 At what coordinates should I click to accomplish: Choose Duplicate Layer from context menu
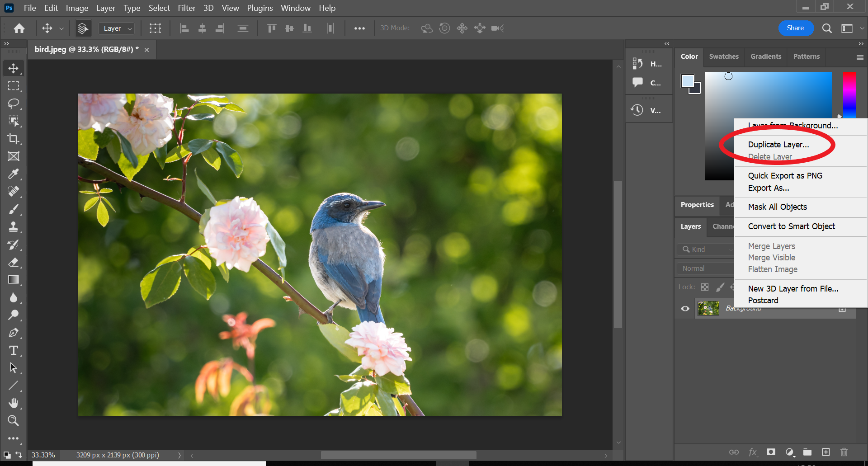[778, 145]
